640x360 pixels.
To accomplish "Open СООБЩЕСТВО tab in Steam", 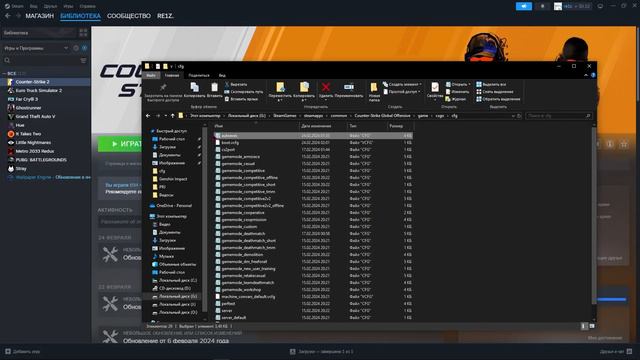I will [x=129, y=16].
